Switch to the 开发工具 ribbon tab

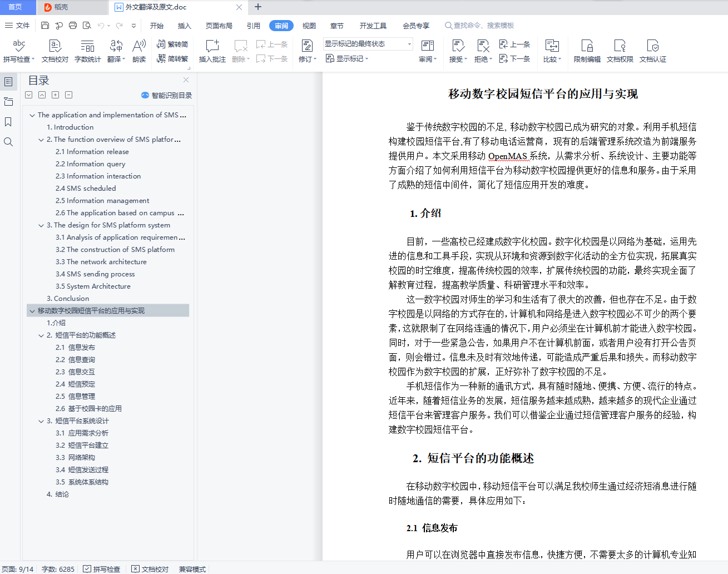pyautogui.click(x=373, y=26)
